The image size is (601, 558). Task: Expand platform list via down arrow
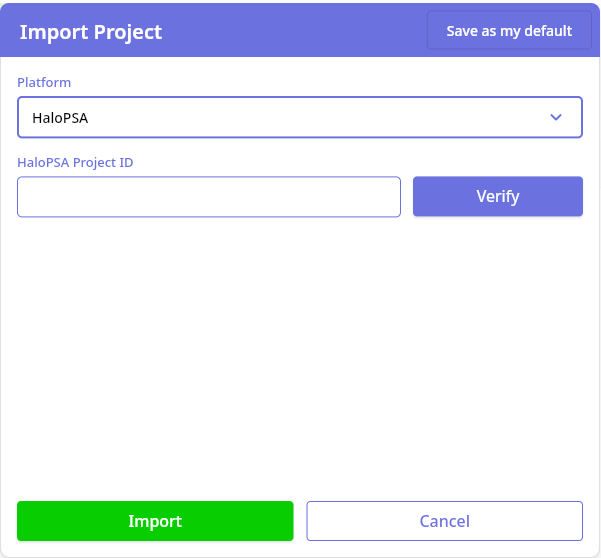557,117
